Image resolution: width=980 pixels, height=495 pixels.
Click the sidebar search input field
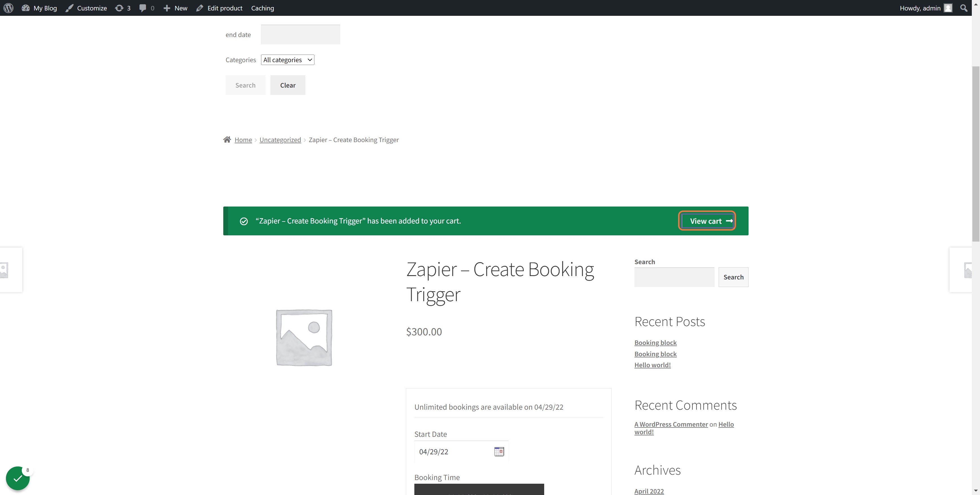click(674, 277)
